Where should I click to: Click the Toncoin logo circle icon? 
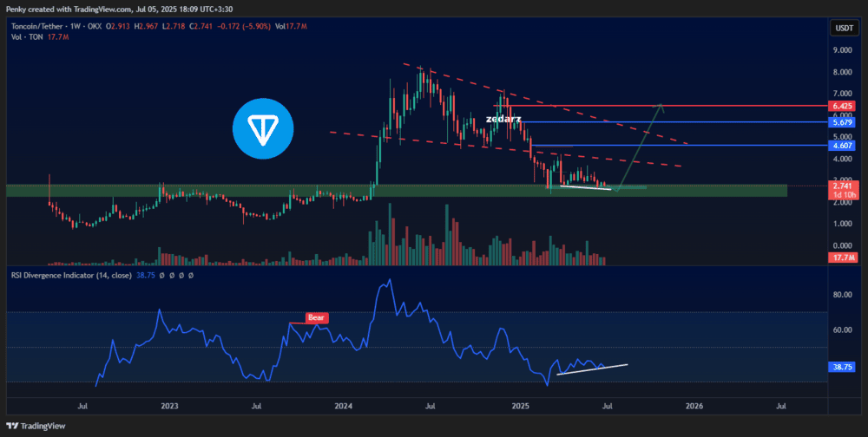[x=263, y=128]
